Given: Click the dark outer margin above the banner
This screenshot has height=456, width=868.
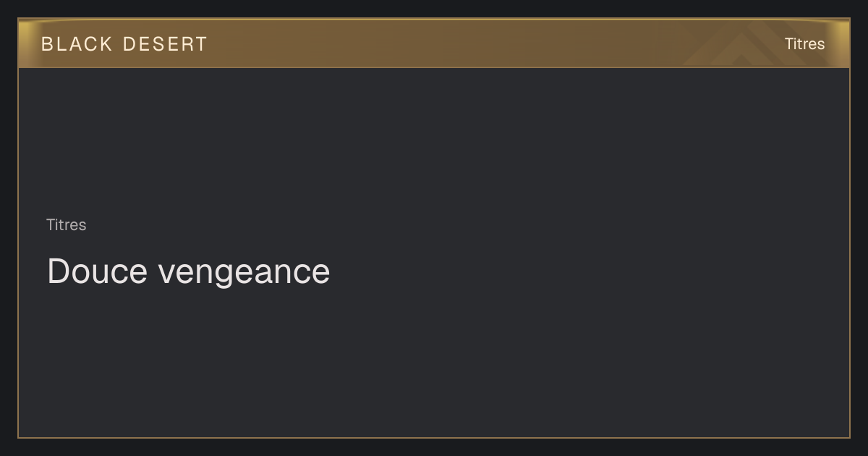Looking at the screenshot, I should pyautogui.click(x=434, y=9).
